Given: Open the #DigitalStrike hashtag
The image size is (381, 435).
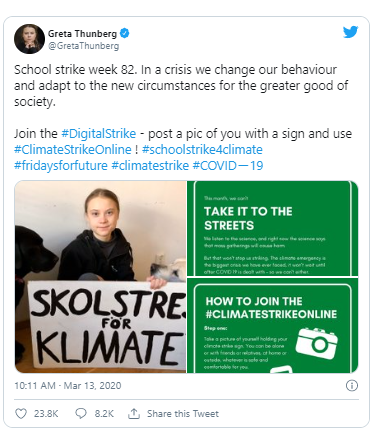Looking at the screenshot, I should pyautogui.click(x=99, y=134).
